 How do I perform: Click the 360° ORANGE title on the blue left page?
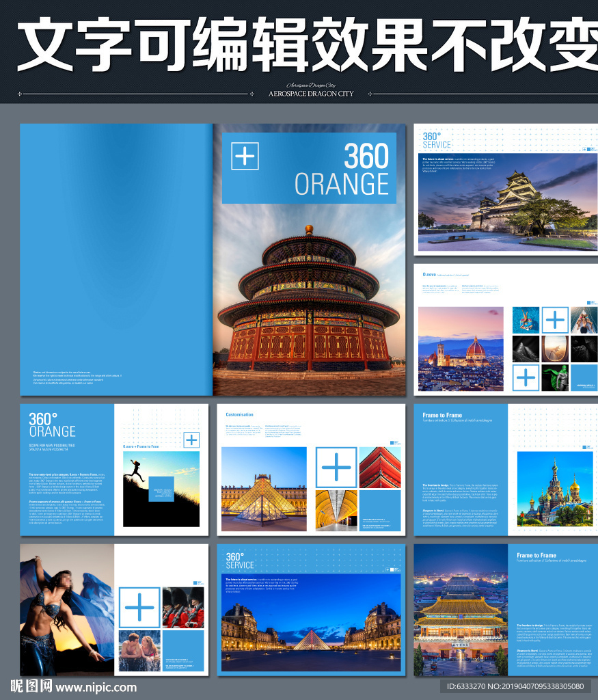(52, 425)
